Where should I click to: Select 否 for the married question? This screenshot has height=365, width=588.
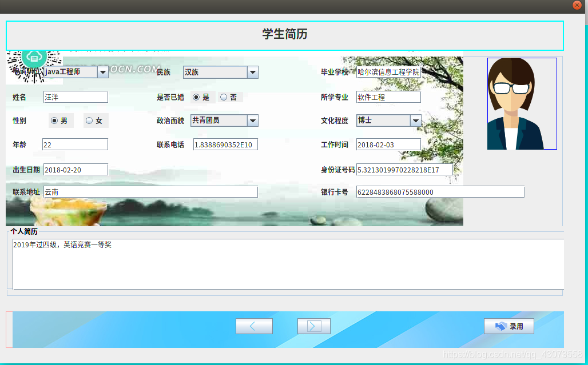coord(224,97)
